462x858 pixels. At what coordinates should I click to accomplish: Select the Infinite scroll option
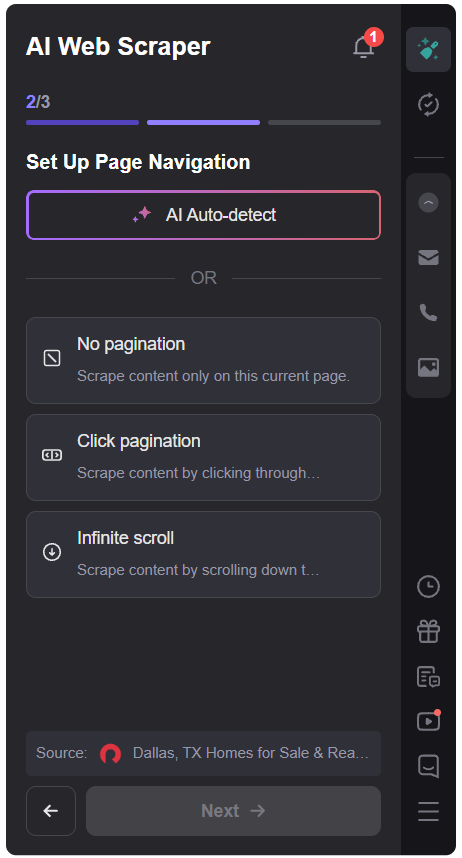204,554
